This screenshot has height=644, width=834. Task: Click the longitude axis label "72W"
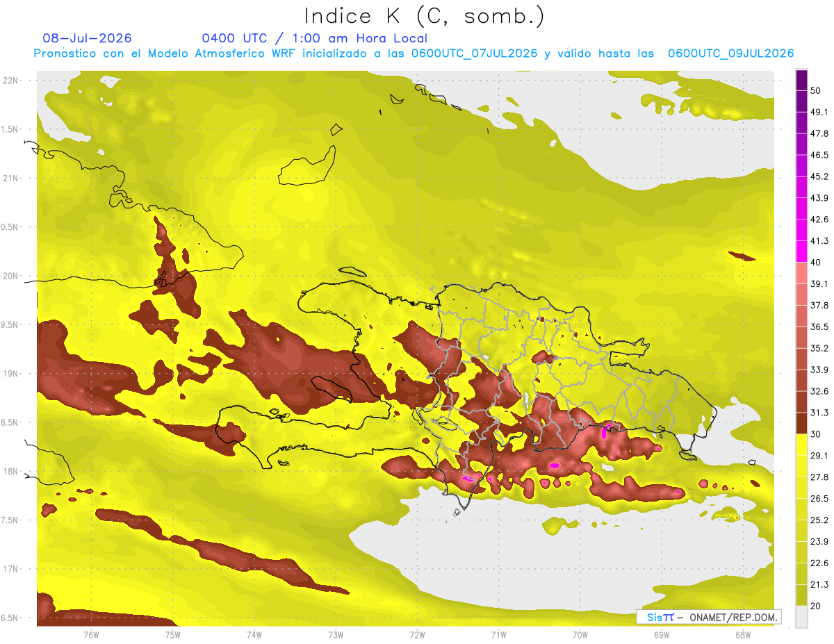417,635
